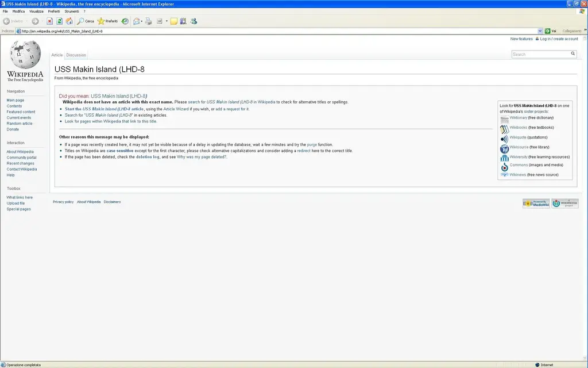
Task: Click the Privacy policy footer link
Action: click(x=63, y=202)
